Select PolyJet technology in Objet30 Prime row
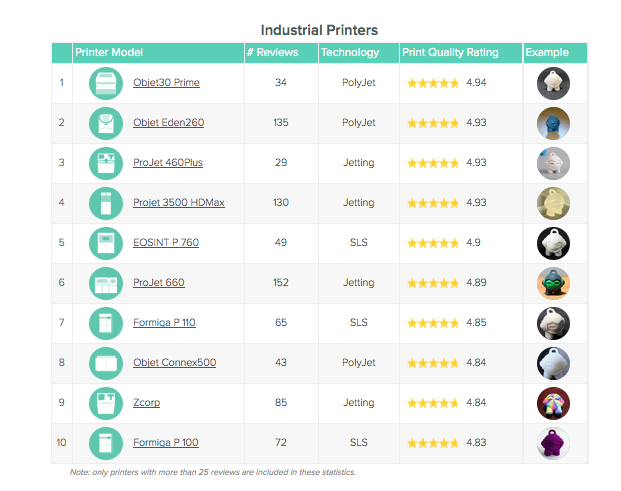Screen dimensions: 621x491 click(359, 83)
